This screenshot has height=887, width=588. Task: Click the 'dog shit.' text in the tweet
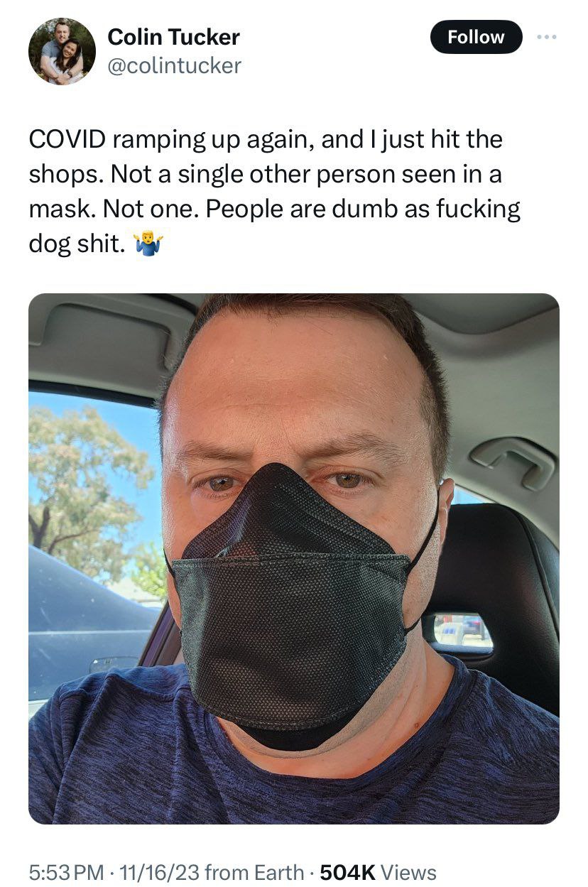tap(77, 244)
